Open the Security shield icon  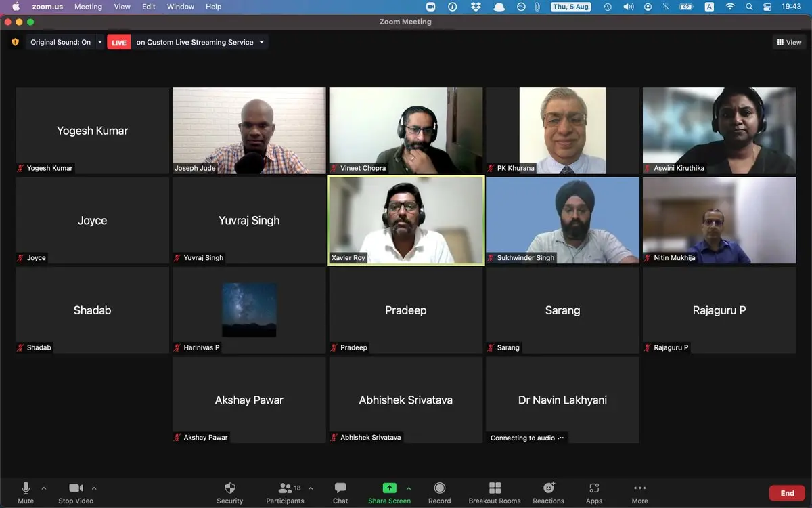coord(229,488)
